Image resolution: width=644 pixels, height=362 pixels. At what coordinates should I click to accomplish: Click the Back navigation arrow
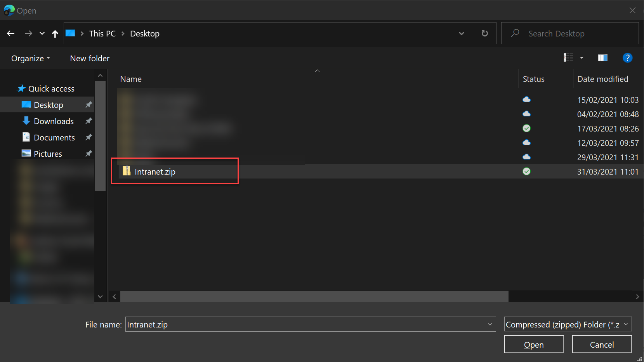coord(10,34)
